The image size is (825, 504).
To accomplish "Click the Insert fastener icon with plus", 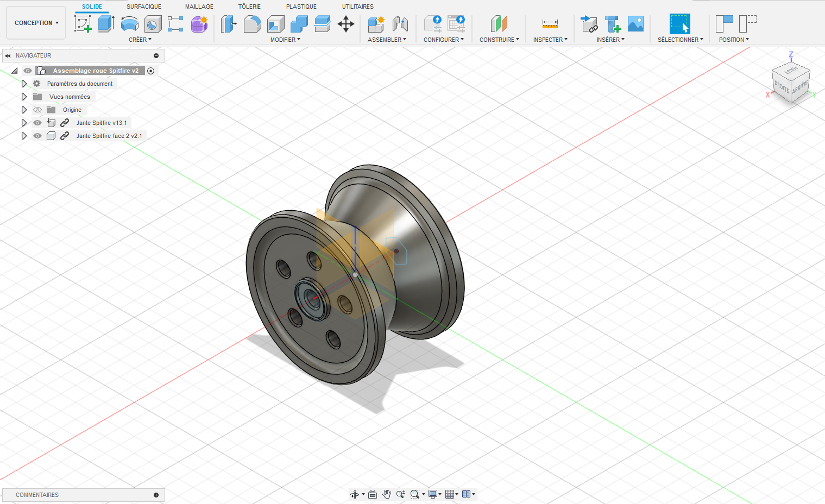I will coord(613,24).
